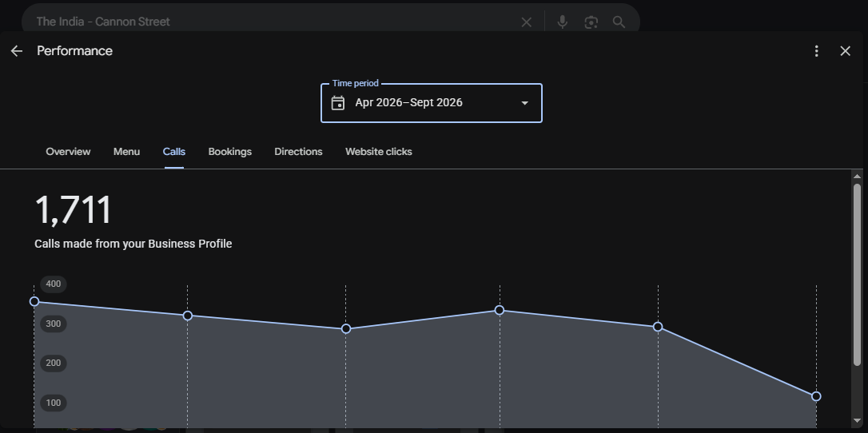This screenshot has height=433, width=868.
Task: Click the scrollbar down arrow
Action: pyautogui.click(x=857, y=421)
